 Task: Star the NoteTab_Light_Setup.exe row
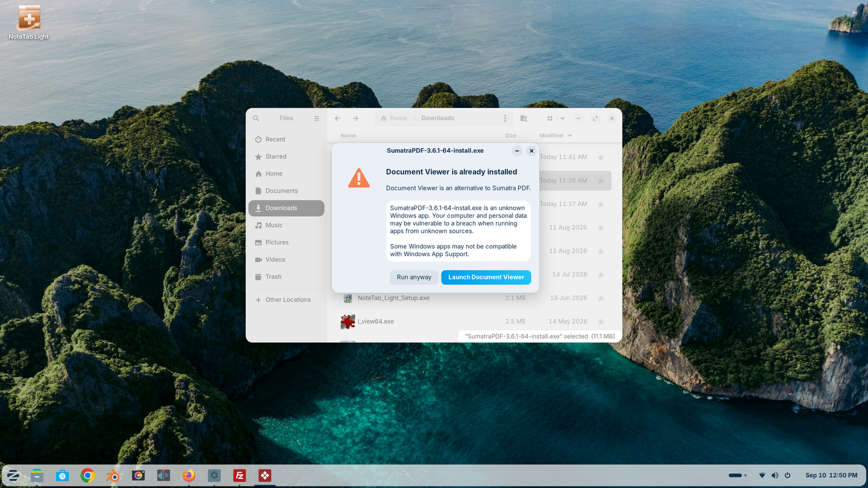(601, 298)
